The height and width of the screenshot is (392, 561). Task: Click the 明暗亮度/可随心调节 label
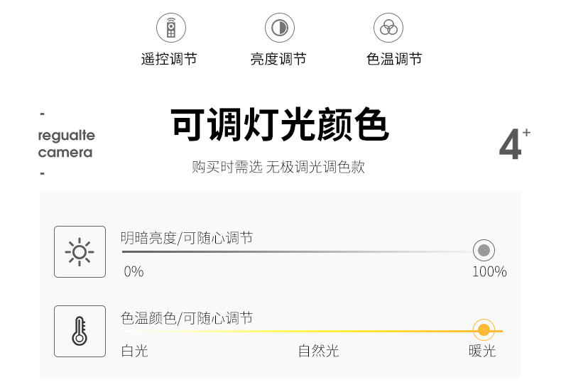[187, 238]
